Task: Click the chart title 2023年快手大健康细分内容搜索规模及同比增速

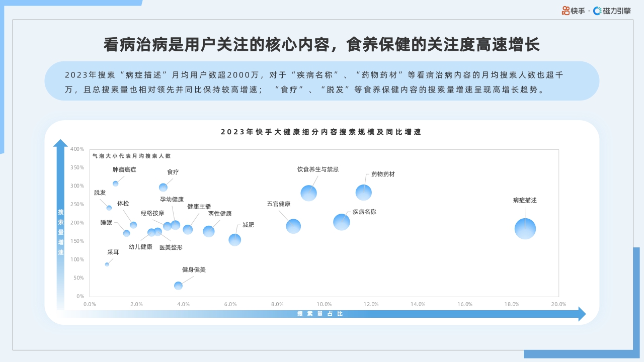Action: pos(322,133)
